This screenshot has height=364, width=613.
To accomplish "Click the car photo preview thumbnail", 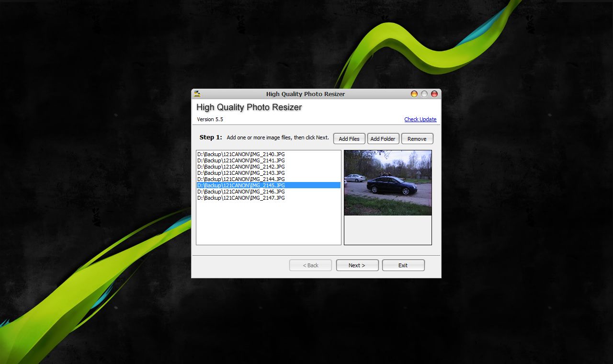I will 388,183.
